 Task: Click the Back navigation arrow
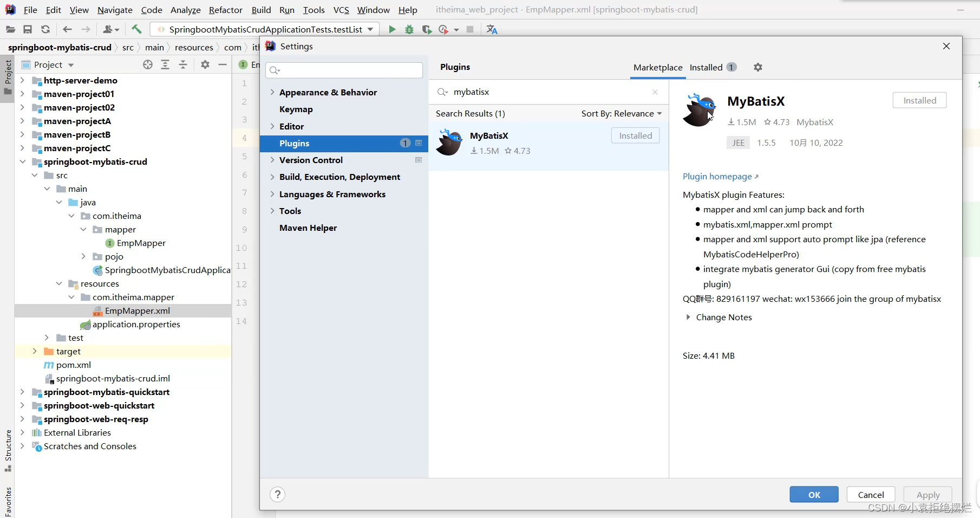pyautogui.click(x=67, y=29)
